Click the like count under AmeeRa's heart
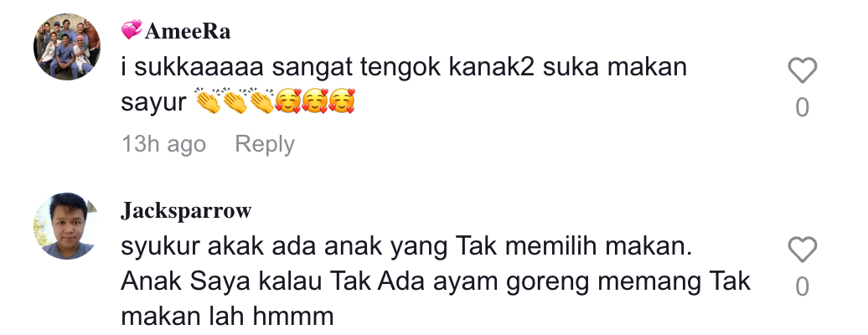This screenshot has width=868, height=335. click(x=802, y=107)
